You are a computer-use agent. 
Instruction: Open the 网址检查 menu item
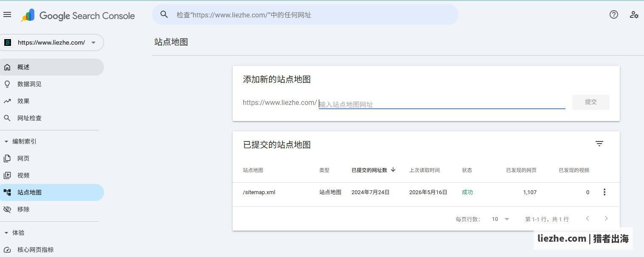pos(52,118)
